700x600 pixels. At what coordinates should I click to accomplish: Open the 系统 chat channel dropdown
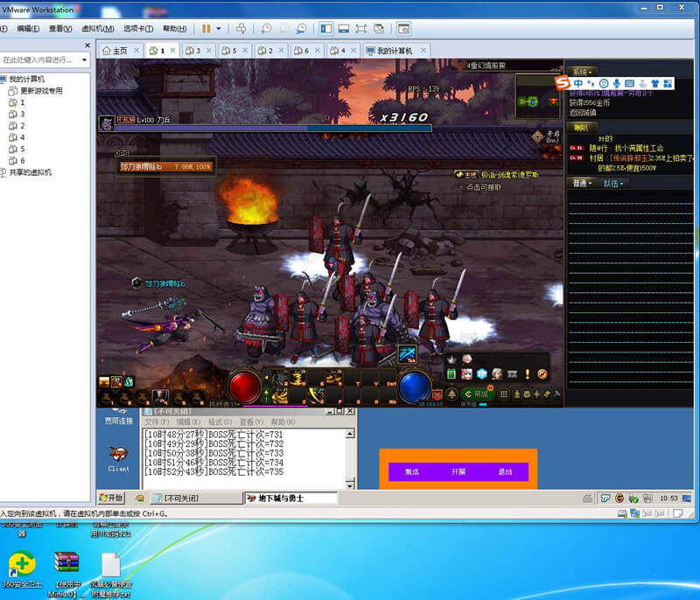583,72
